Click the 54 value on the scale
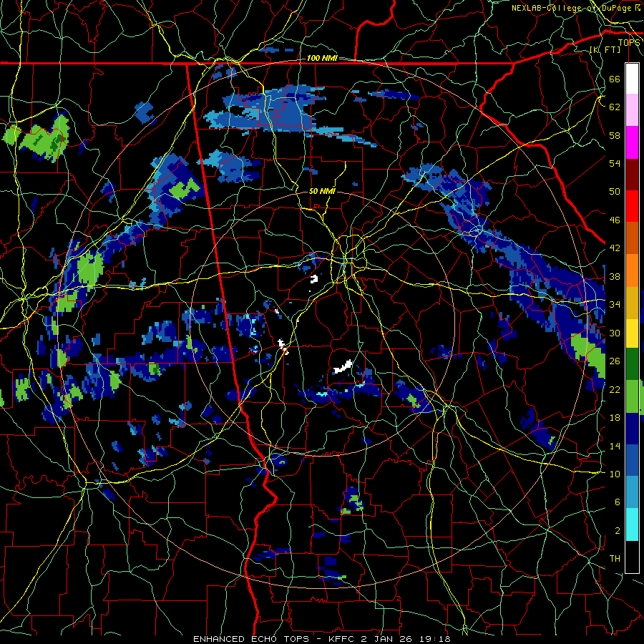 coord(615,163)
